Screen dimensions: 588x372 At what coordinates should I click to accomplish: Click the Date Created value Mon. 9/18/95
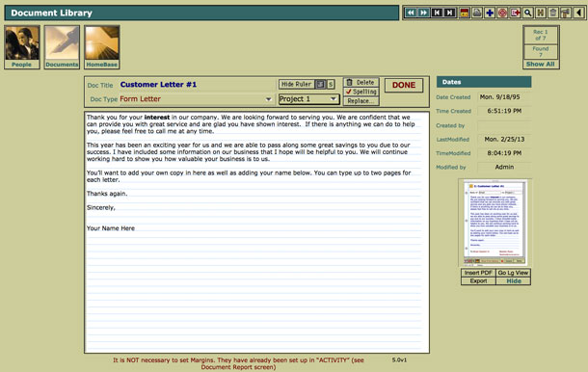tap(500, 97)
